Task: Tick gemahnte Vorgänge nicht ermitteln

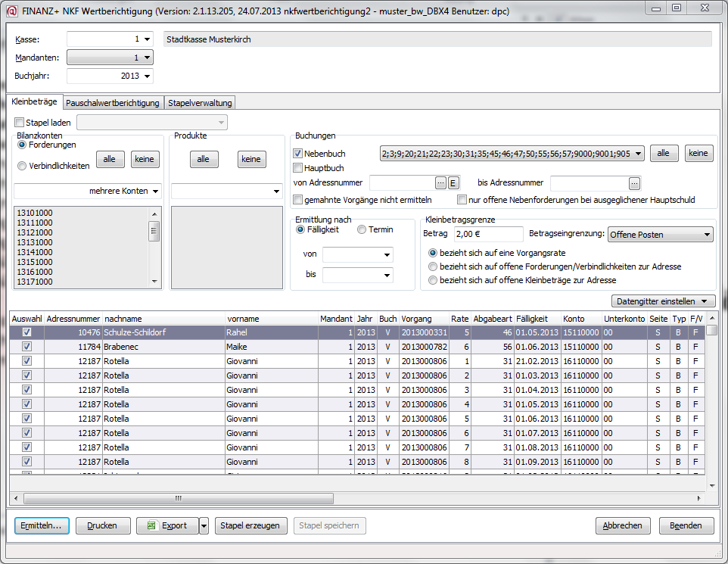Action: [298, 200]
